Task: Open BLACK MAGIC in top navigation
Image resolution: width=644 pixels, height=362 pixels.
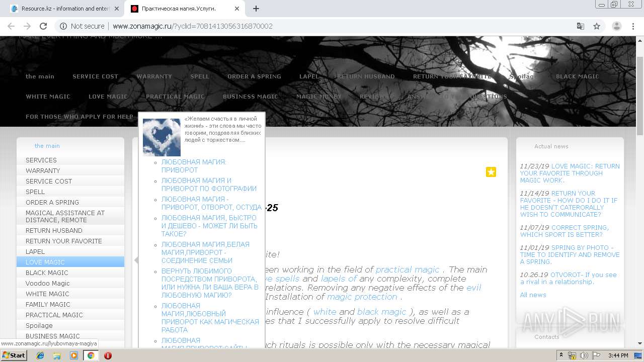Action: 577,76
